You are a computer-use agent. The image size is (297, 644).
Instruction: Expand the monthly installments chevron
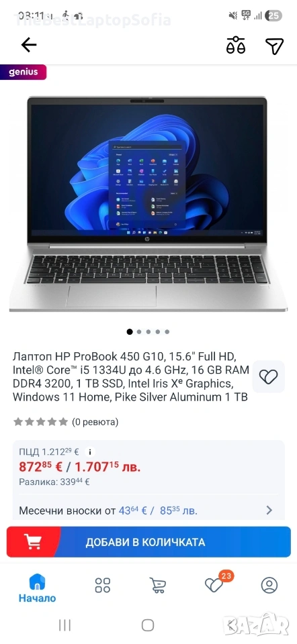coord(269,510)
